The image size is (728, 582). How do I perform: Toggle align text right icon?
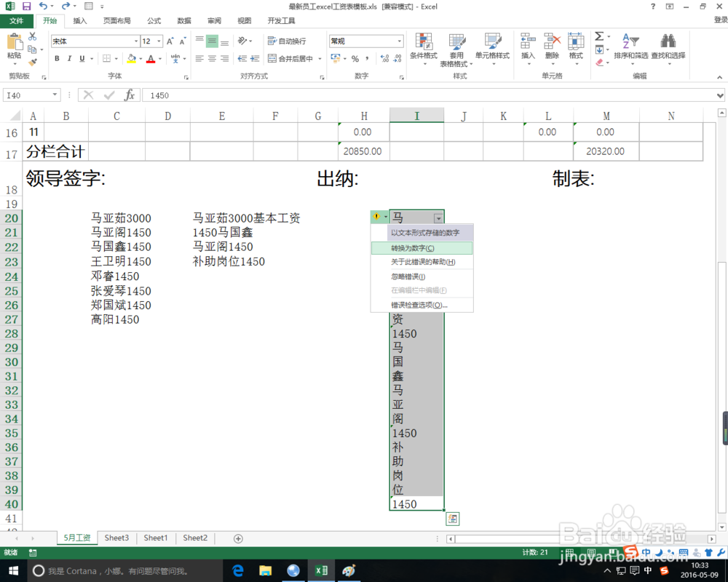coord(225,58)
